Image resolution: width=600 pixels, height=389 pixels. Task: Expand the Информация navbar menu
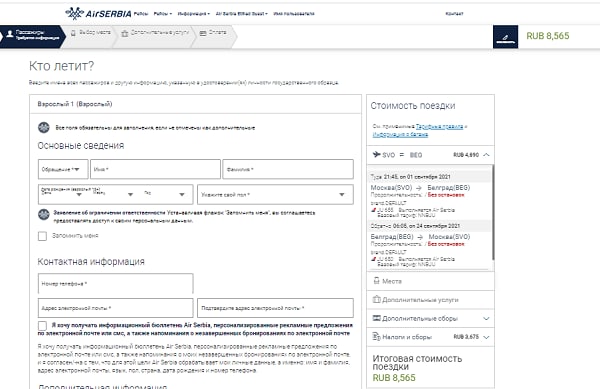pos(194,13)
